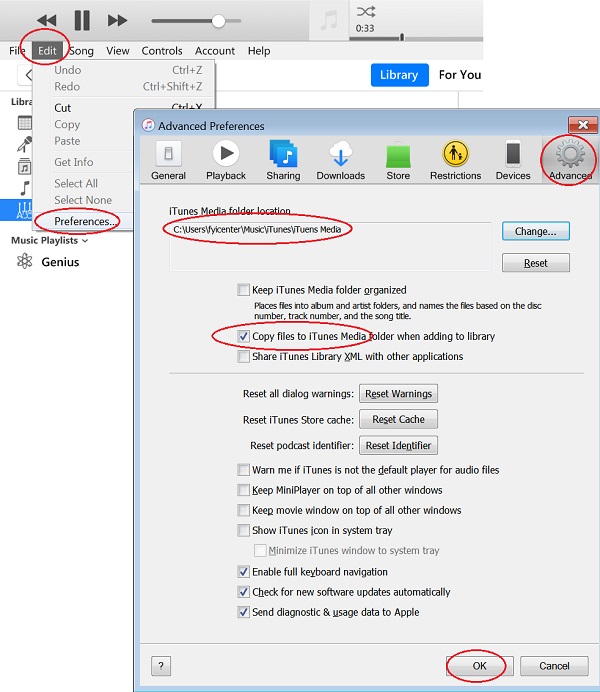Open the Help menu

tap(259, 51)
